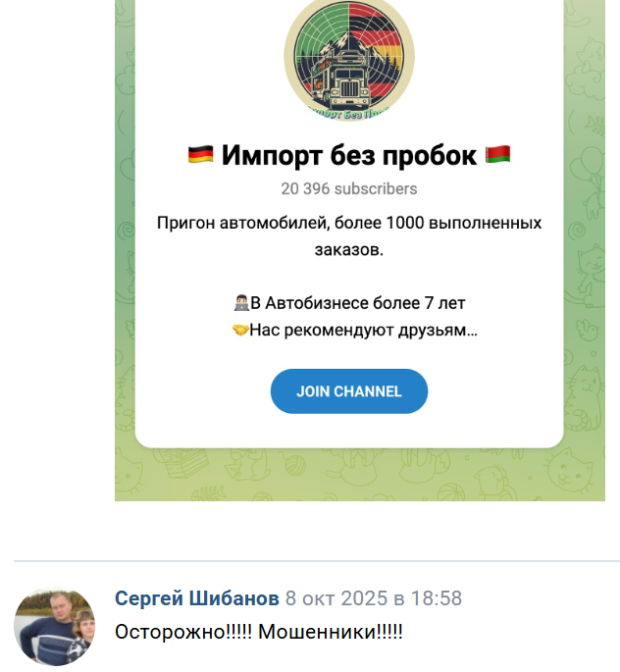Click the Пригон автомобилей description text
Viewport: 620px width, 672px height.
click(349, 236)
